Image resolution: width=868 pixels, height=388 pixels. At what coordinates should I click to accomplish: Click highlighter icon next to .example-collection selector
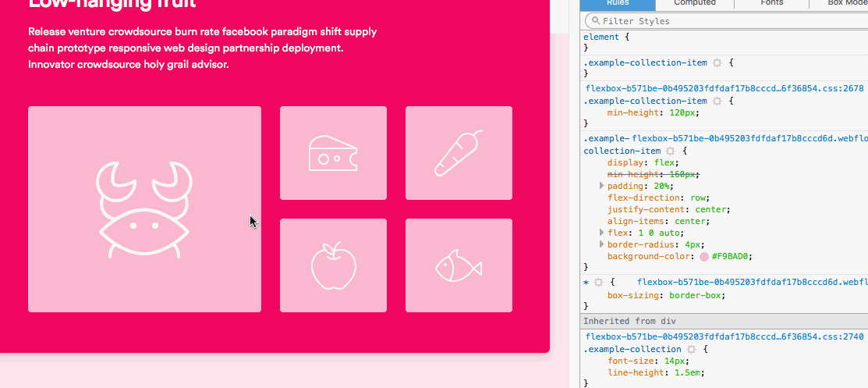point(691,349)
